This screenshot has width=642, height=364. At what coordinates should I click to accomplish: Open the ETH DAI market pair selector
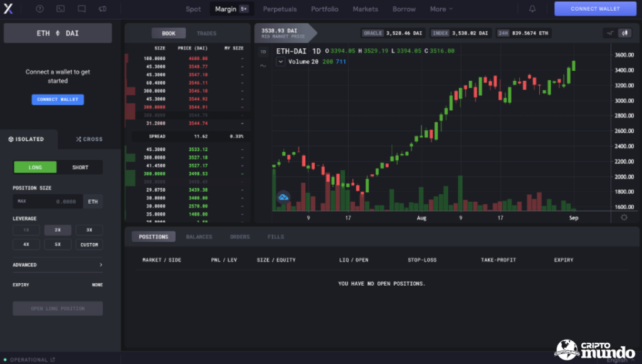click(58, 33)
